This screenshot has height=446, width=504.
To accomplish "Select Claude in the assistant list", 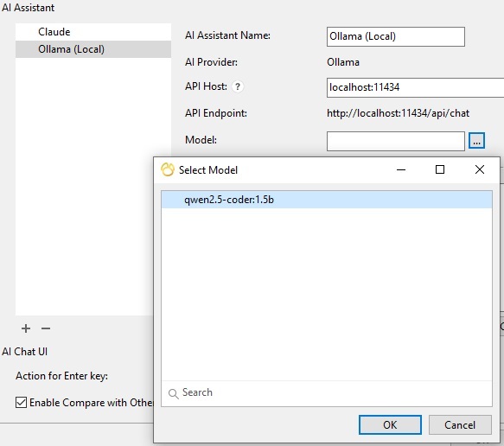I will pos(93,32).
